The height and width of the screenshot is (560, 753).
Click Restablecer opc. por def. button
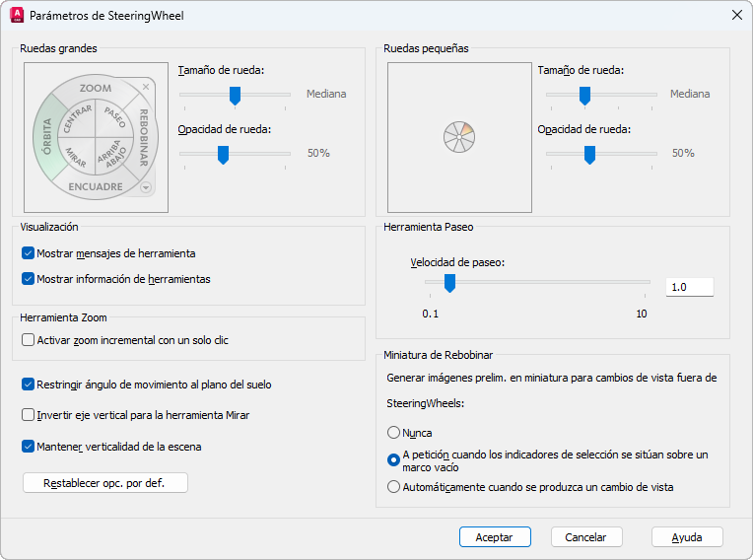pyautogui.click(x=105, y=483)
